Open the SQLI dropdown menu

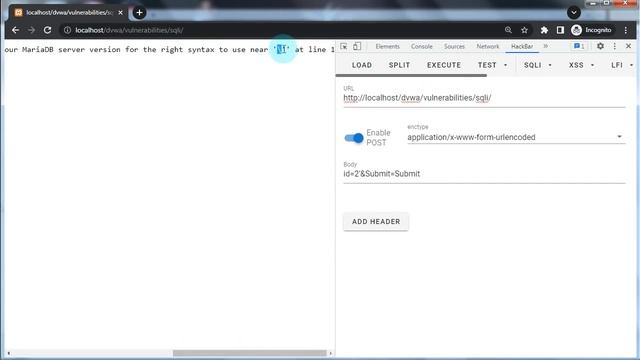pos(538,65)
